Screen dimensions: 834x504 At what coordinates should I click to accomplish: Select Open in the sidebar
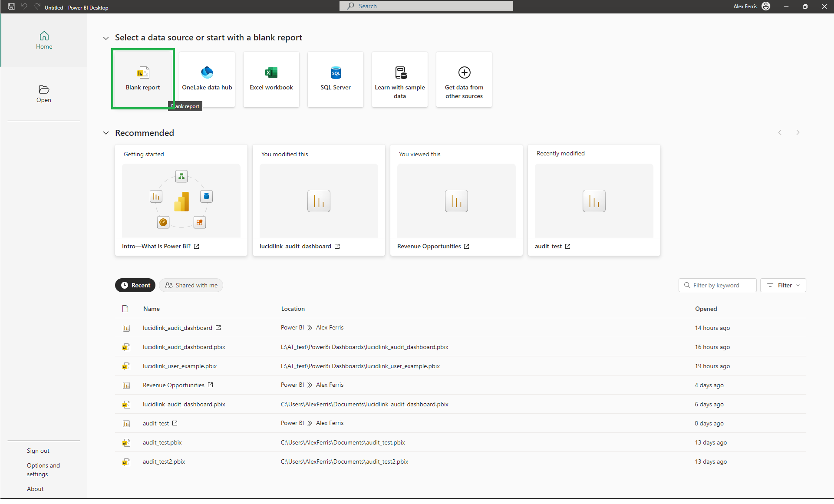(x=44, y=94)
